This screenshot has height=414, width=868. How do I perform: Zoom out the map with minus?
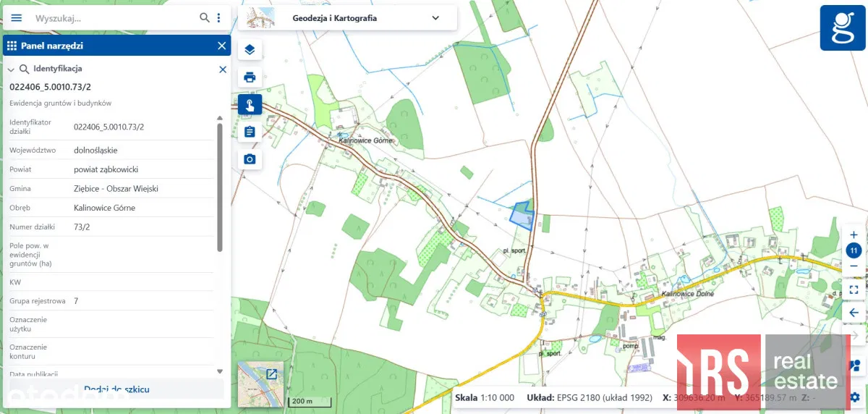tap(854, 266)
